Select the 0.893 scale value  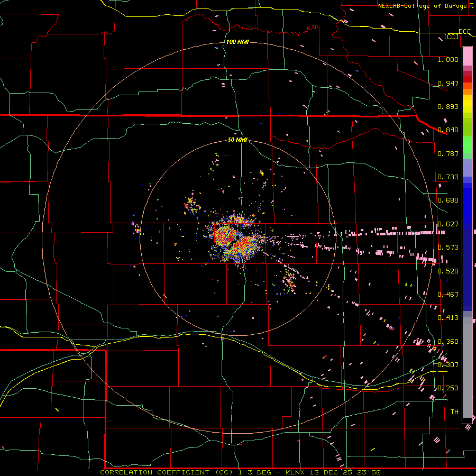[448, 106]
